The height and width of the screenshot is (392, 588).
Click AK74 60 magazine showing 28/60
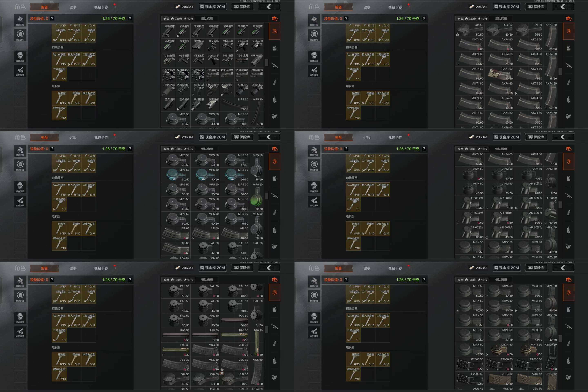click(x=499, y=59)
